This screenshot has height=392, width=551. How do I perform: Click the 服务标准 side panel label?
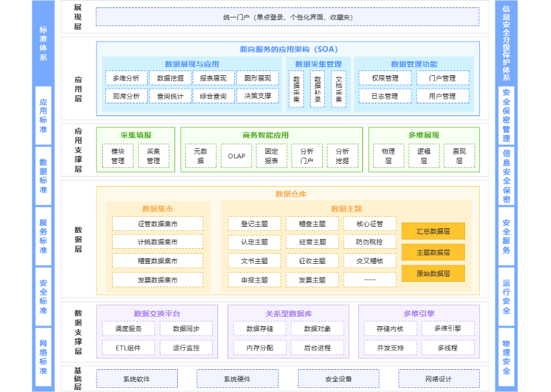(x=43, y=236)
